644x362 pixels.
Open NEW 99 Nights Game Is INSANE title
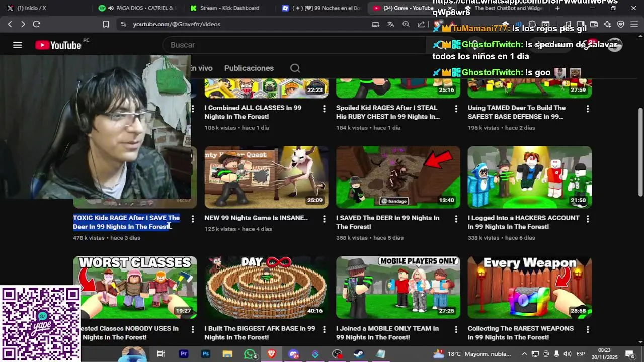coord(256,218)
